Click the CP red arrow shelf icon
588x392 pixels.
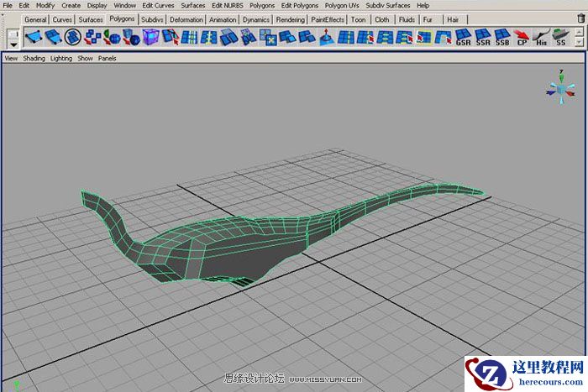coord(522,37)
